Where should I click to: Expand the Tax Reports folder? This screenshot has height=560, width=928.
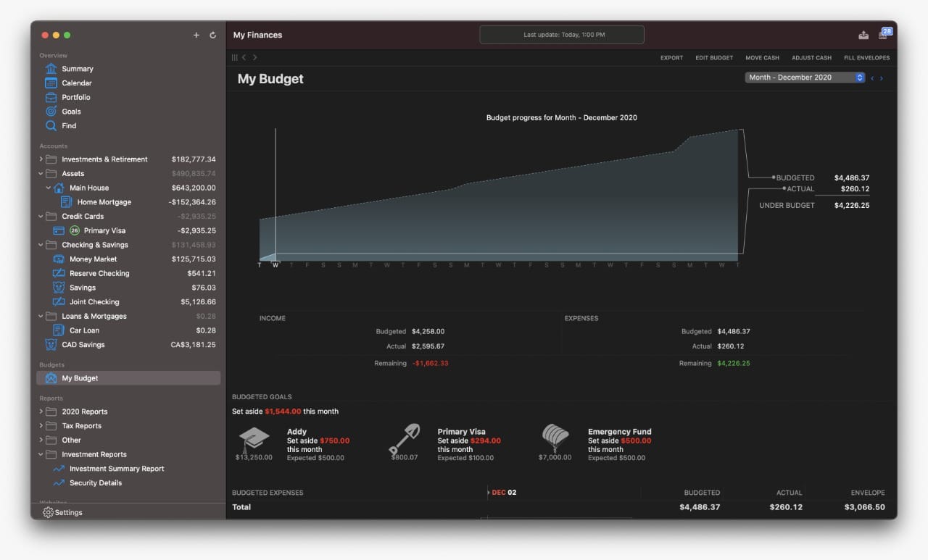41,426
